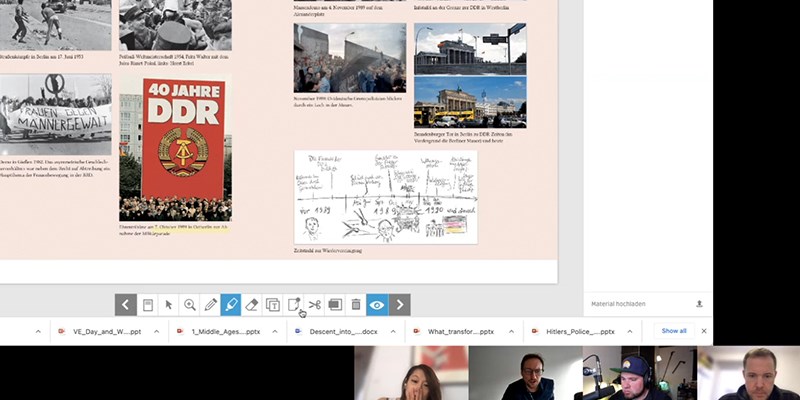Select the pencil drawing tool
800x400 pixels.
pyautogui.click(x=210, y=305)
